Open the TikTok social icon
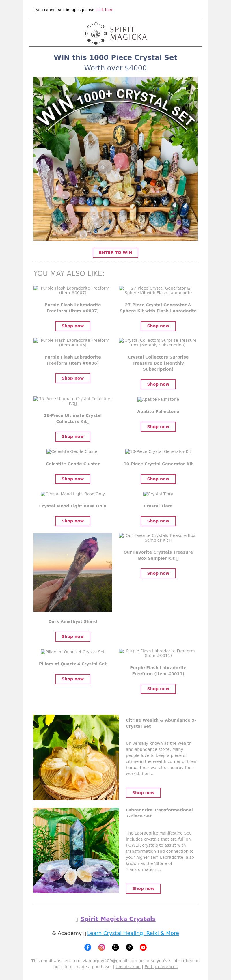The height and width of the screenshot is (980, 231). pyautogui.click(x=129, y=947)
